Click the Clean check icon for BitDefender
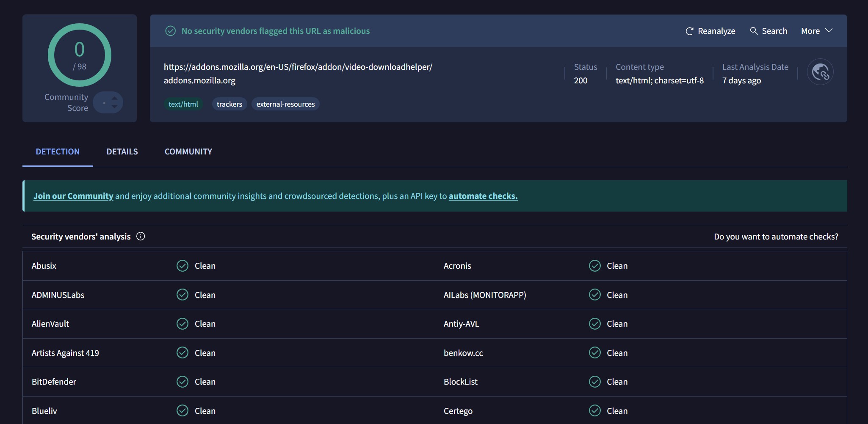 click(x=182, y=382)
